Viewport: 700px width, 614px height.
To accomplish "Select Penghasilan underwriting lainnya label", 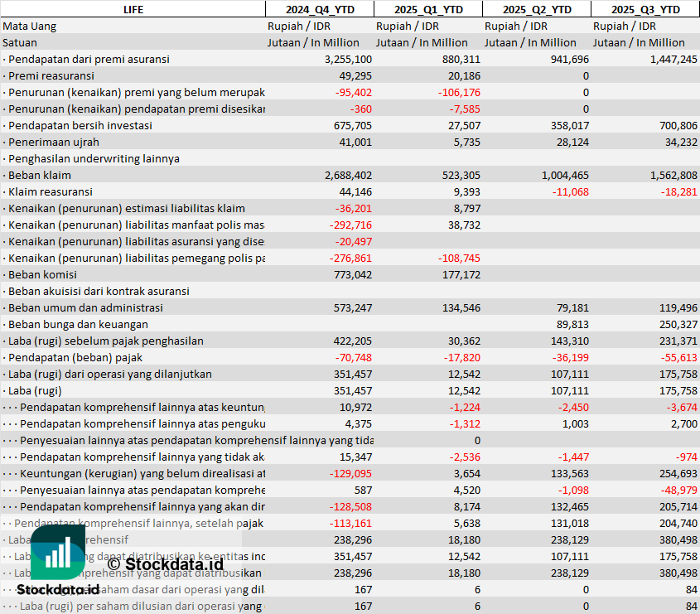I will pos(94,158).
